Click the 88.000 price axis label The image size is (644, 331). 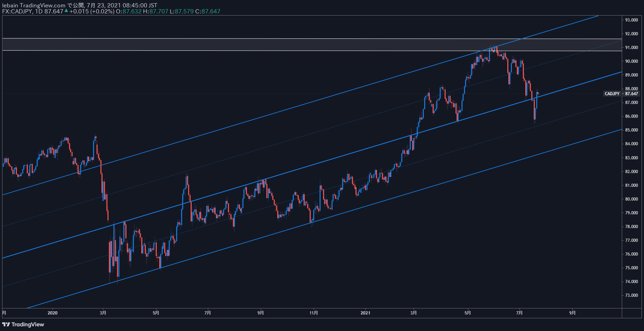(631, 89)
